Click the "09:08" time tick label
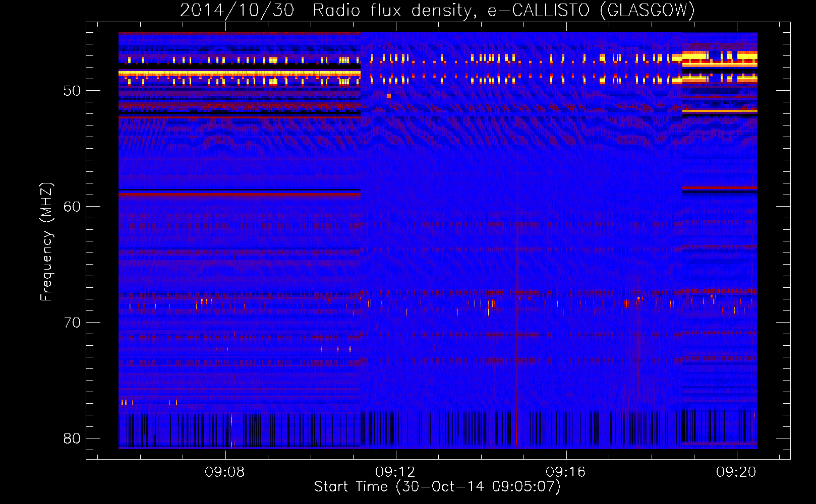816x504 pixels. click(x=225, y=472)
